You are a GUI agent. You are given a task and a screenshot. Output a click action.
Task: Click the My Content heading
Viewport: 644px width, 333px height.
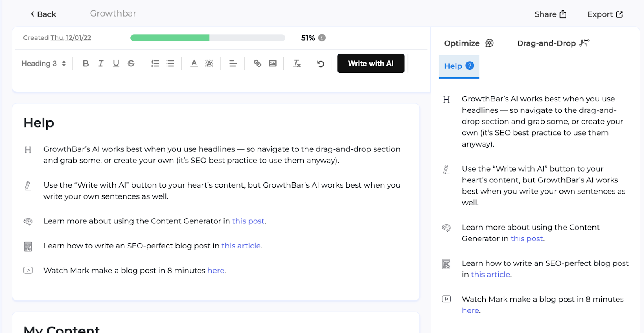click(x=62, y=329)
